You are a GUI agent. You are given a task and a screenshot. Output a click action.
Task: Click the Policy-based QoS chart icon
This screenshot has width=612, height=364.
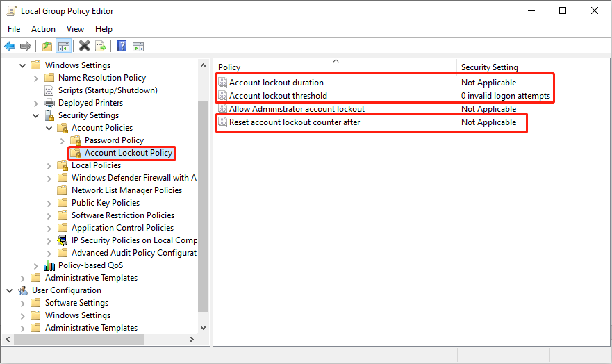(49, 265)
